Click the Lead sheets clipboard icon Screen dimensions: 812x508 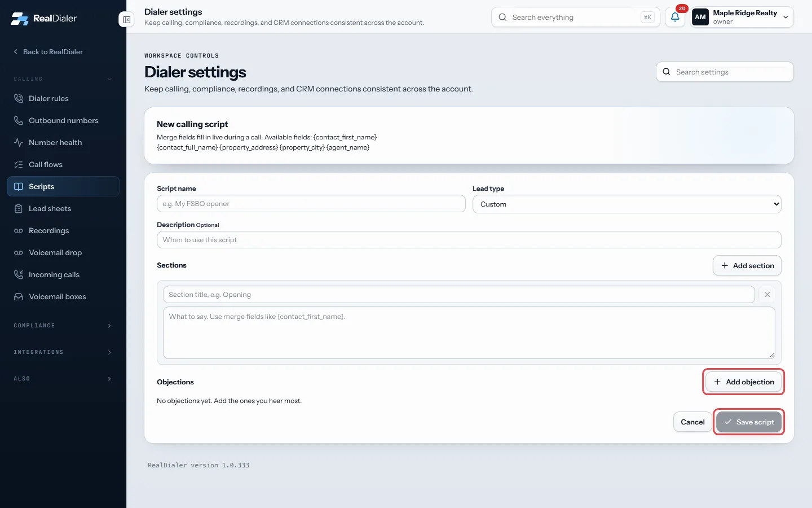(19, 208)
